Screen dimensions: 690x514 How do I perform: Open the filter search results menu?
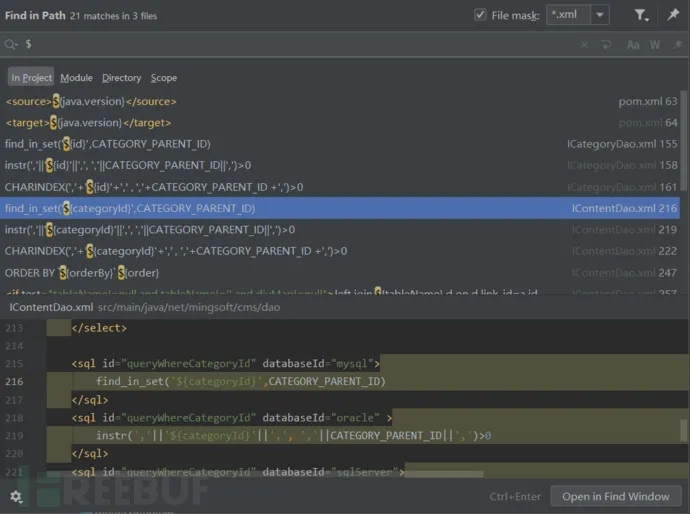click(x=642, y=15)
